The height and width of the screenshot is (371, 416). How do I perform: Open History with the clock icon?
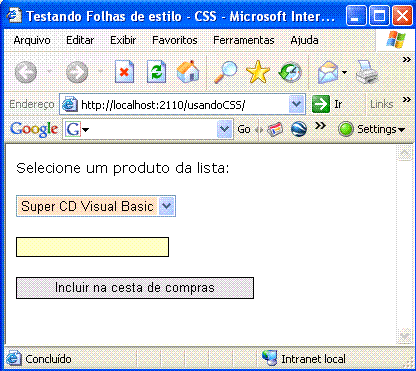point(290,72)
